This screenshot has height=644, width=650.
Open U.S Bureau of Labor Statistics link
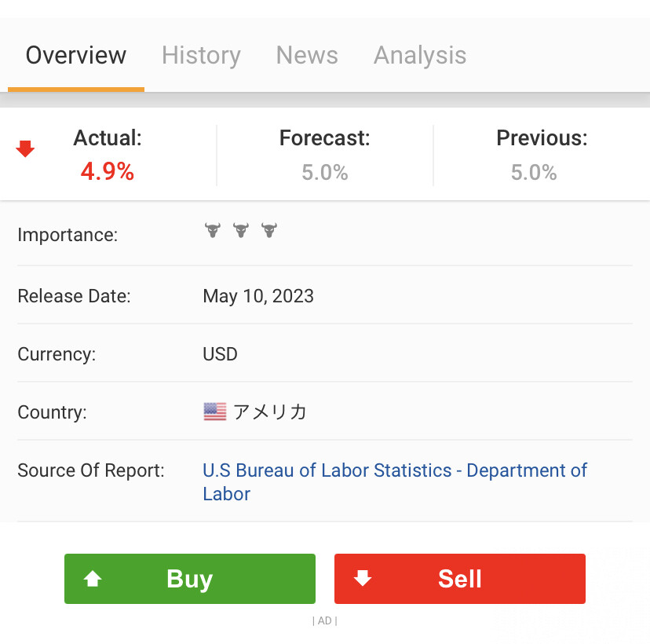coord(395,471)
